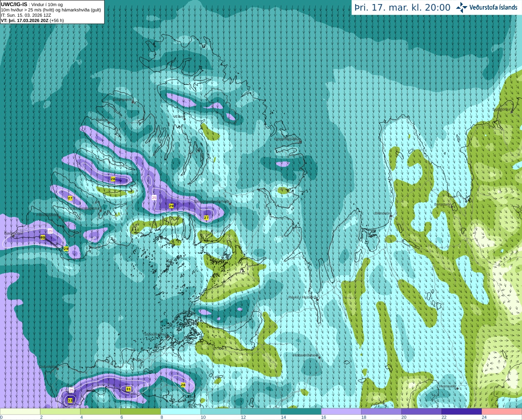Click the dark teal 14–16 legend swatch
This screenshot has width=522, height=420.
tap(301, 411)
